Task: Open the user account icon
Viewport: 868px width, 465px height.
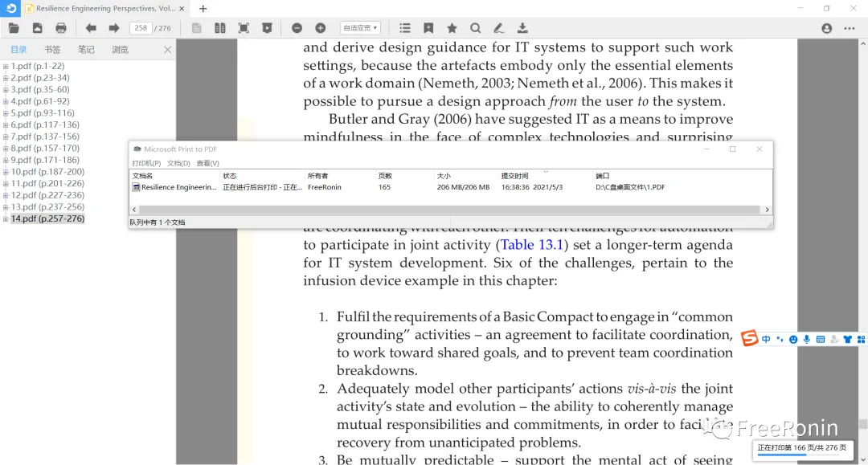Action: click(x=826, y=28)
